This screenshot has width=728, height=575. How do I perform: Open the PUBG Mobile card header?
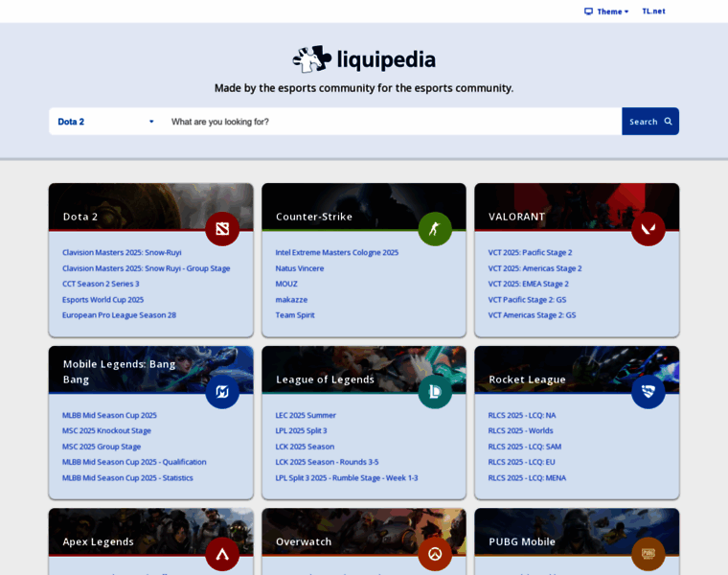click(x=577, y=532)
